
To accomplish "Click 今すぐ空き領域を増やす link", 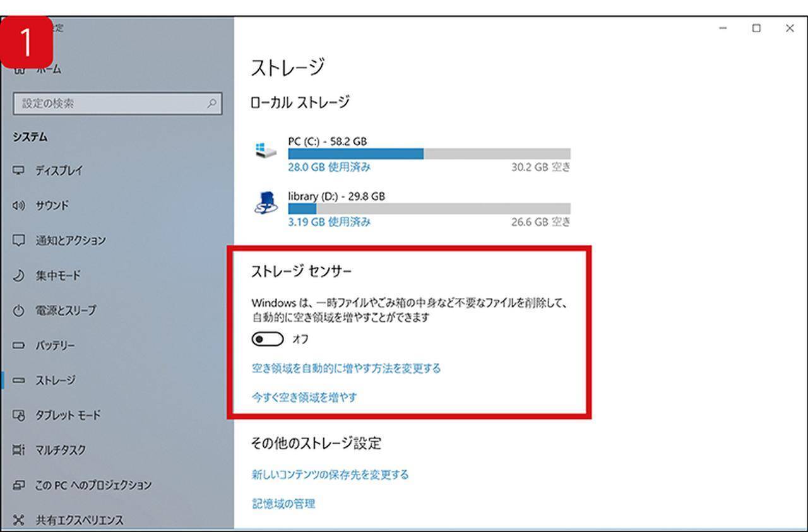I will pos(304,397).
